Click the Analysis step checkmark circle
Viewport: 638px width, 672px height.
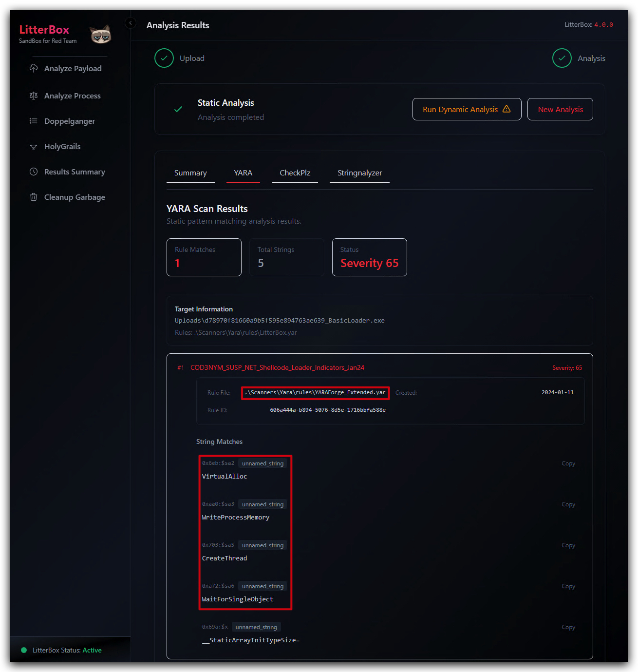coord(562,58)
